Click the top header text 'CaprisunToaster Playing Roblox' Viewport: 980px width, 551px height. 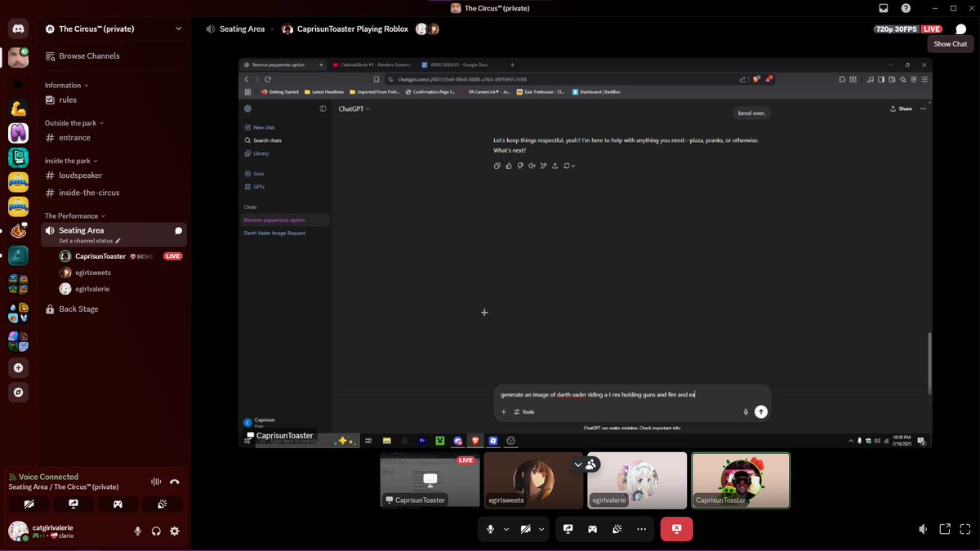point(352,29)
